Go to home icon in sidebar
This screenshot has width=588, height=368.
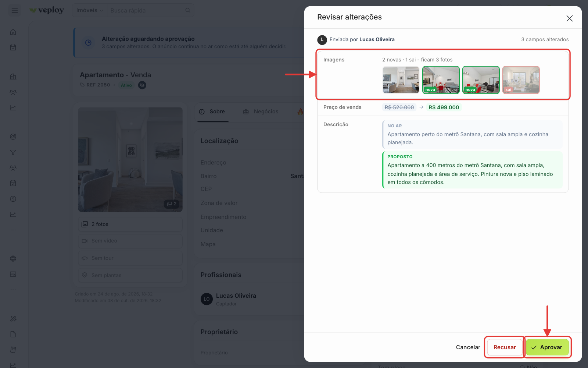click(13, 32)
